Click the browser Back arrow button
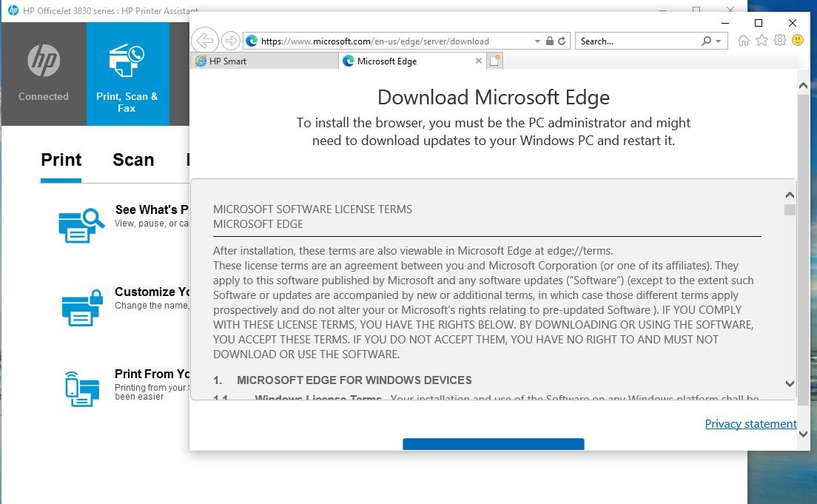Viewport: 817px width, 504px height. pos(205,41)
